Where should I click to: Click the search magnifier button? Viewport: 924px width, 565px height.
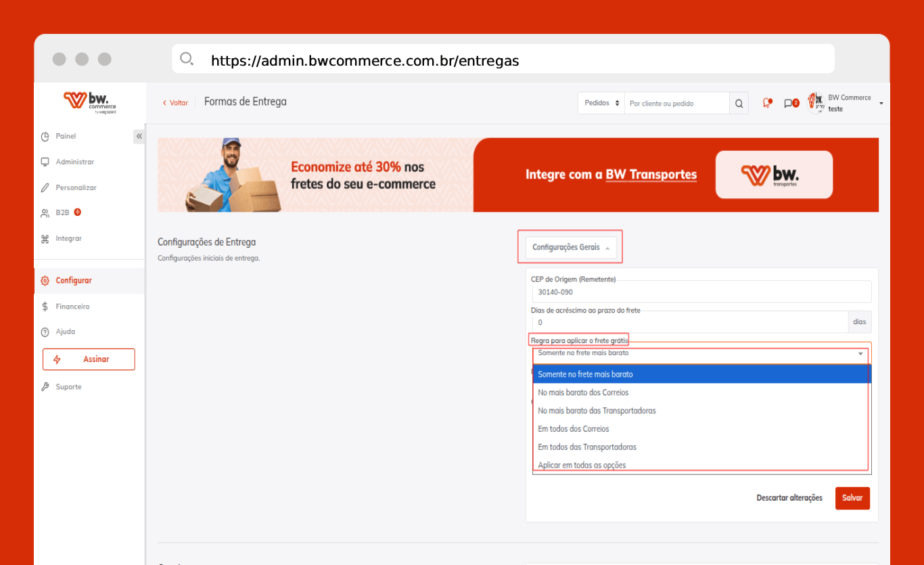point(739,104)
